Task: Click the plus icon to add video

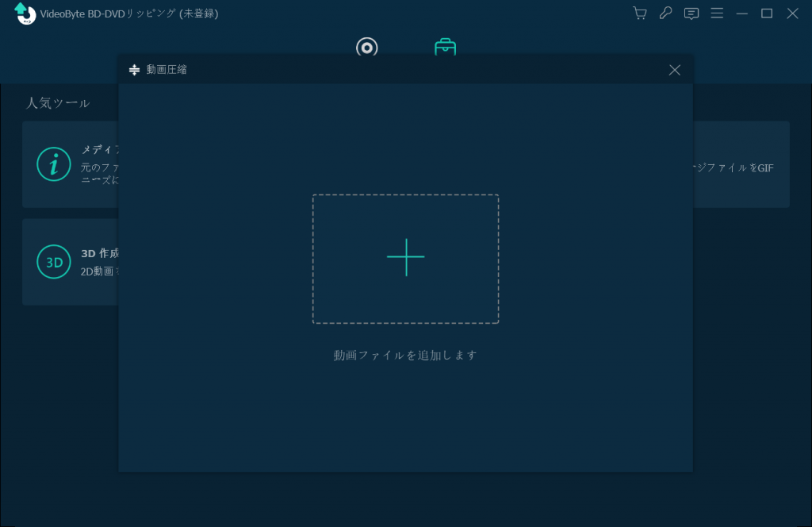Action: coord(405,258)
